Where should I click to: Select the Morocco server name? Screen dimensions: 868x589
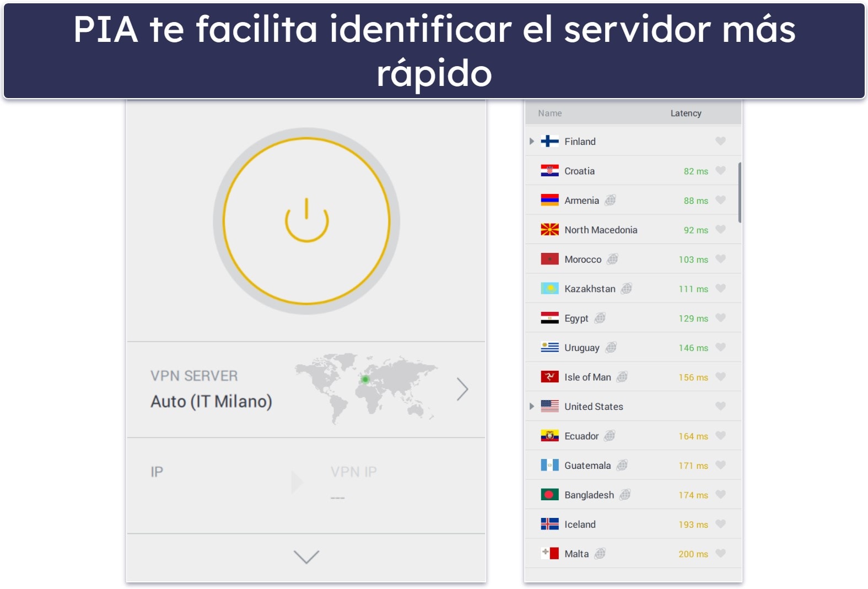coord(583,260)
